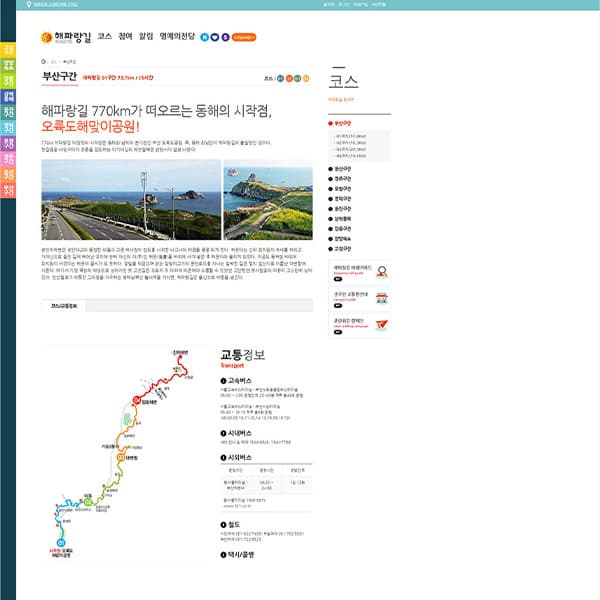The image size is (600, 600).
Task: Click the purple S circle icon in the header
Action: click(x=225, y=37)
